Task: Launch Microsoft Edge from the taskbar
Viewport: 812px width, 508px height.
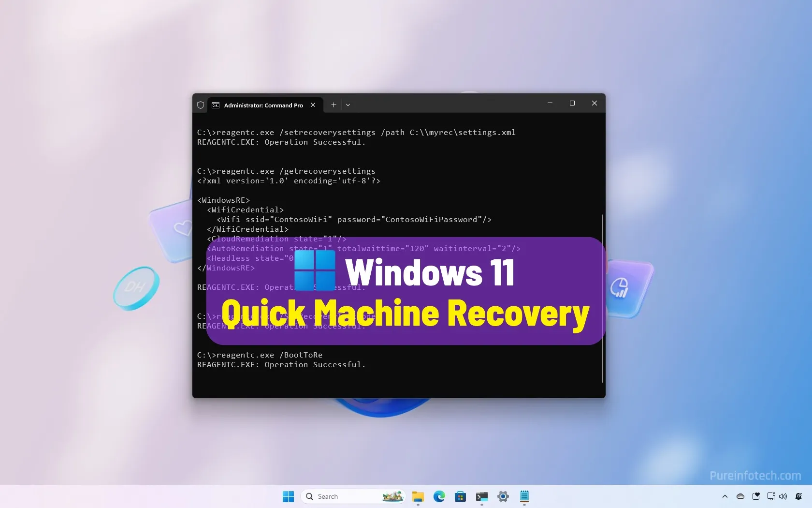Action: click(439, 496)
